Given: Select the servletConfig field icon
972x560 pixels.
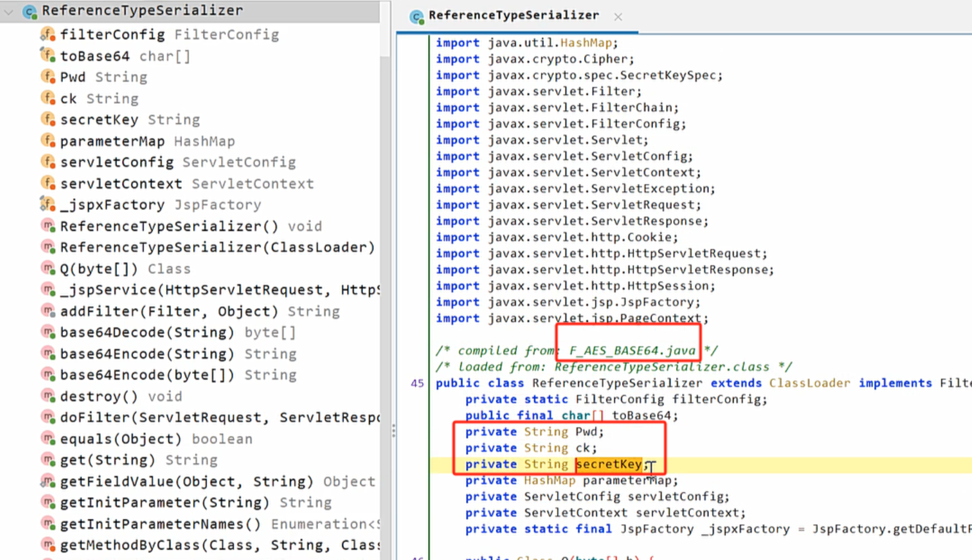Looking at the screenshot, I should click(48, 162).
